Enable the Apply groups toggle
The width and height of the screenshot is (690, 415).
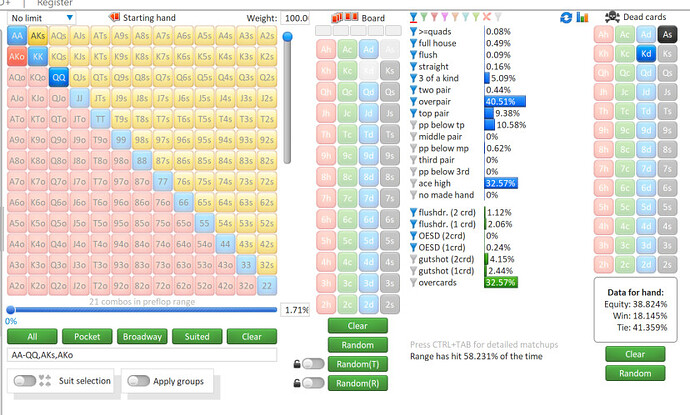139,380
